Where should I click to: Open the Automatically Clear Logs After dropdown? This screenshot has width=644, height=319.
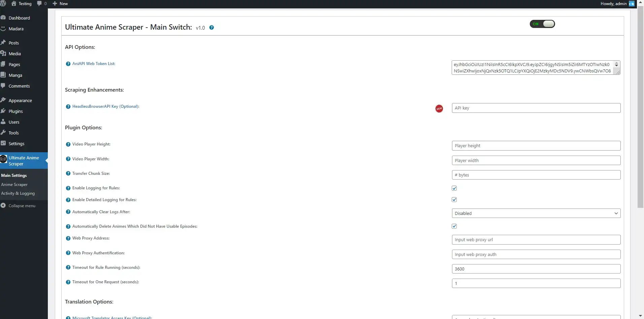click(536, 213)
